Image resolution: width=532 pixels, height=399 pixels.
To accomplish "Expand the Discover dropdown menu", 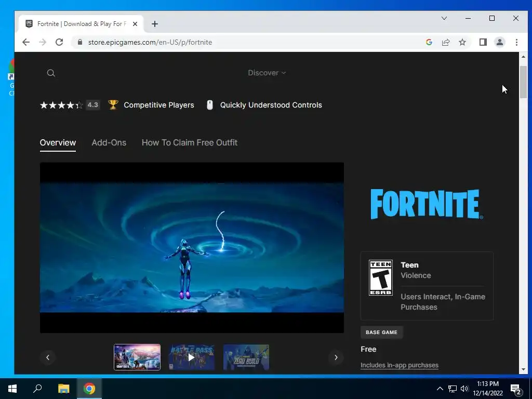I will point(267,73).
